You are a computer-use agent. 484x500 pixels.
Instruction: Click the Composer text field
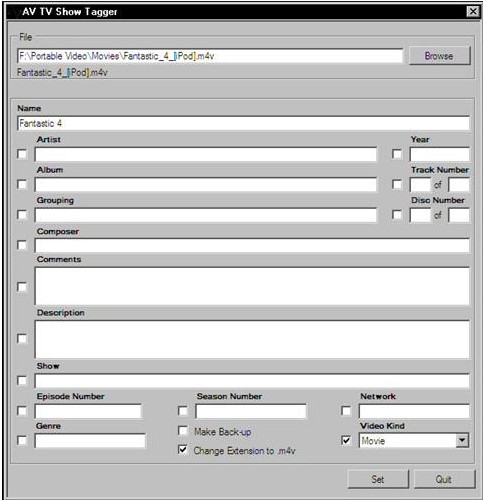tap(252, 245)
